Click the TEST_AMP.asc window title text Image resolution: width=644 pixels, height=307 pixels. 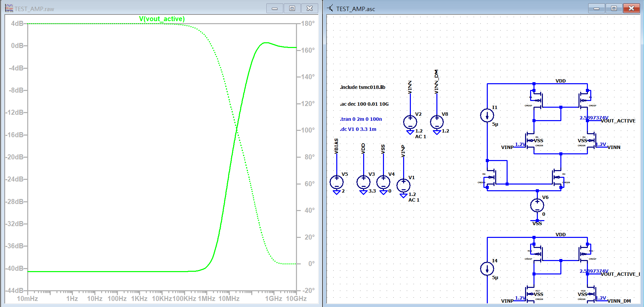point(355,9)
